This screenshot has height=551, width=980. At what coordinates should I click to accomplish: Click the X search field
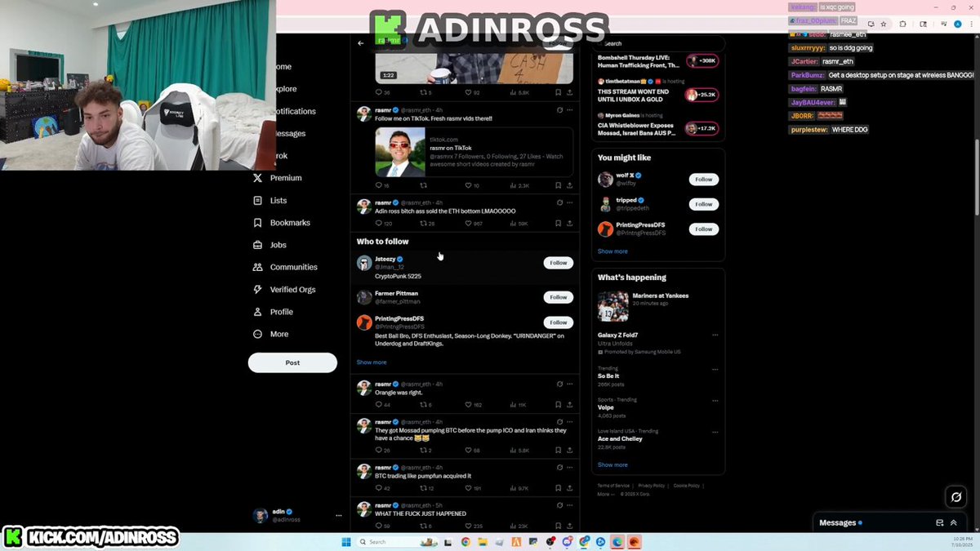coord(658,43)
